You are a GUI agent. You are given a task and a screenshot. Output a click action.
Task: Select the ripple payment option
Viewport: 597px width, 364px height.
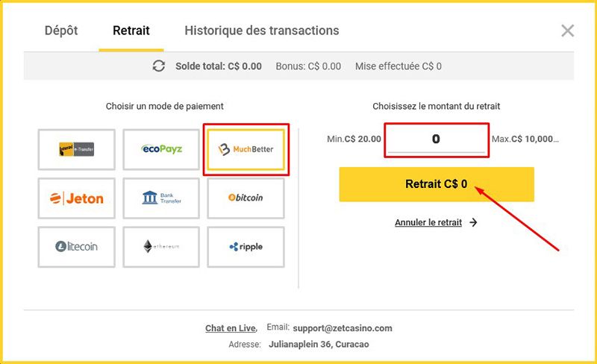coord(246,247)
